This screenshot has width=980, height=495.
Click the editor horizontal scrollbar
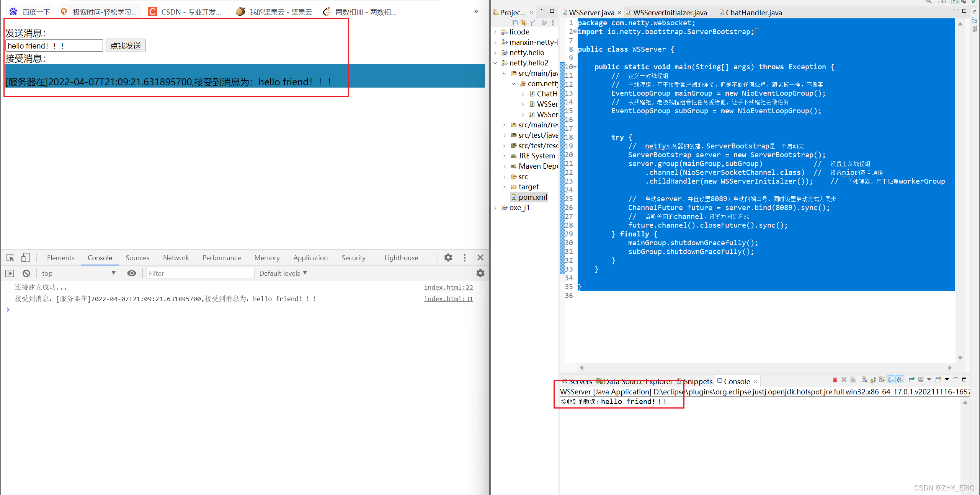(765, 368)
